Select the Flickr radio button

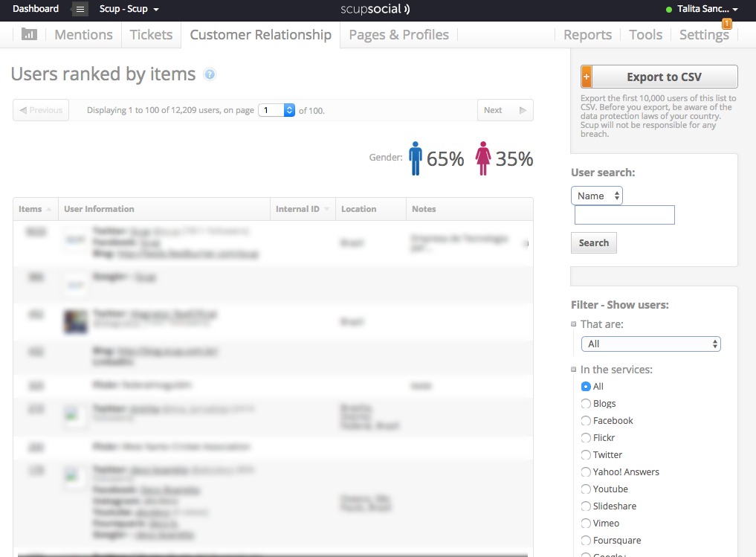586,438
